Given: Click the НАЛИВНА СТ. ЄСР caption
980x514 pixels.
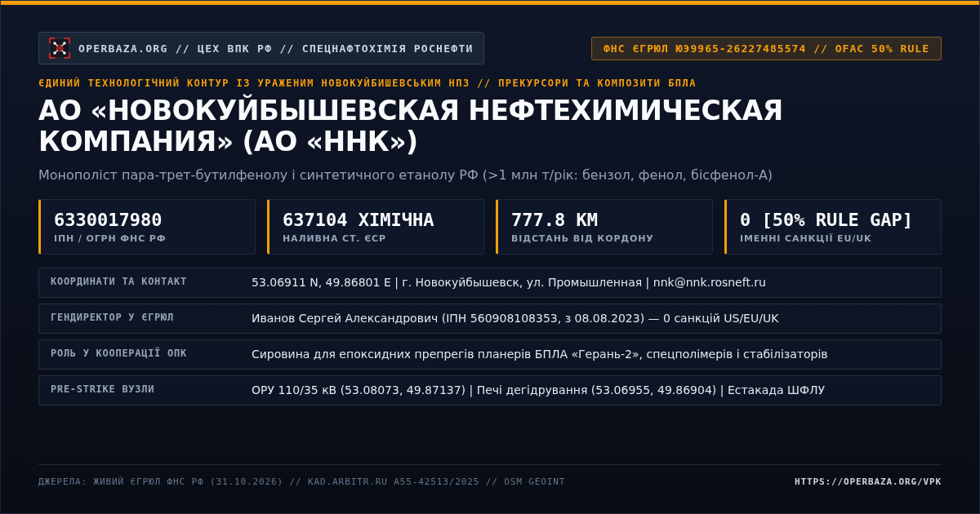Looking at the screenshot, I should [x=334, y=238].
